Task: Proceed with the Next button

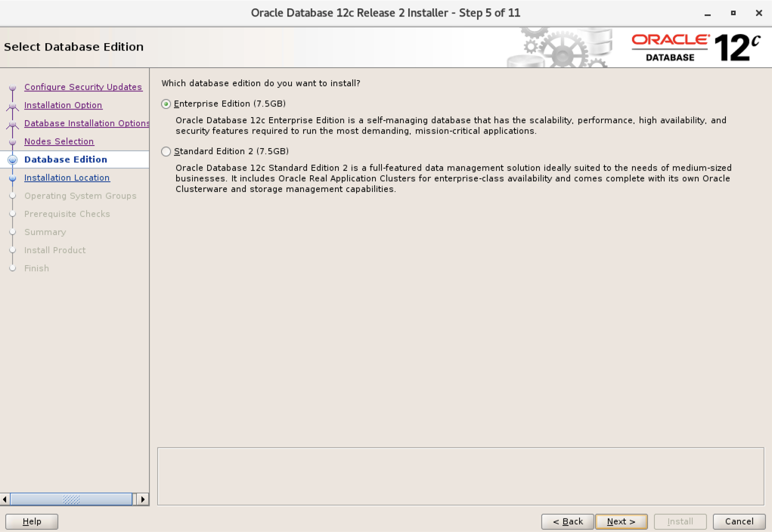Action: point(621,521)
